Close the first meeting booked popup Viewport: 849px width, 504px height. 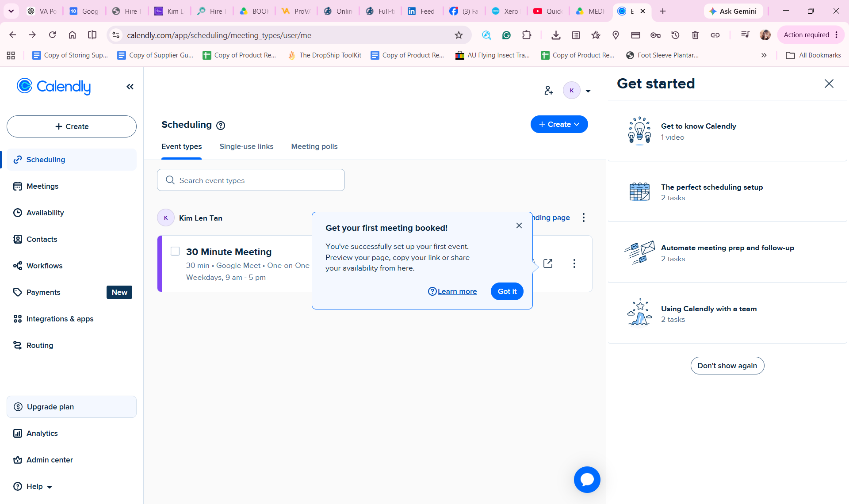519,225
